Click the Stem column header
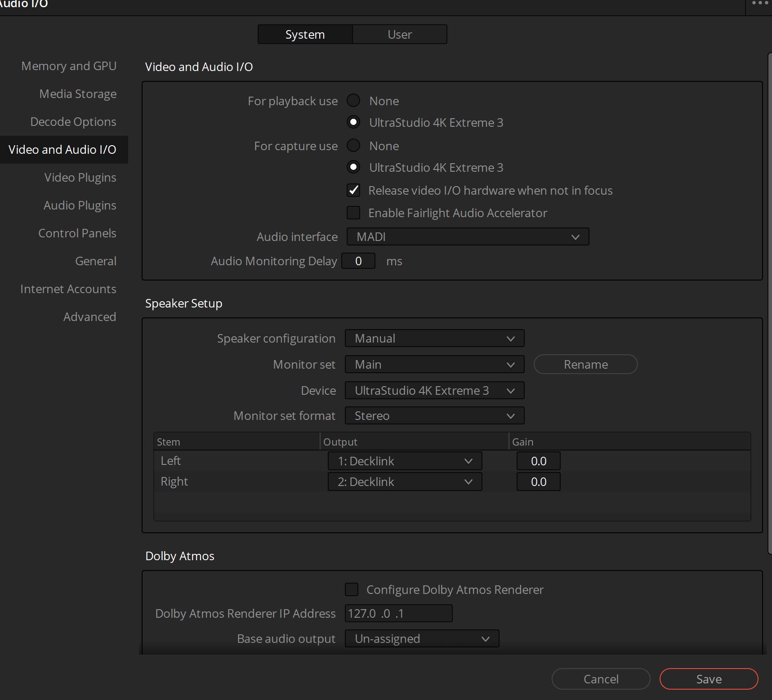This screenshot has height=700, width=772. pos(237,441)
